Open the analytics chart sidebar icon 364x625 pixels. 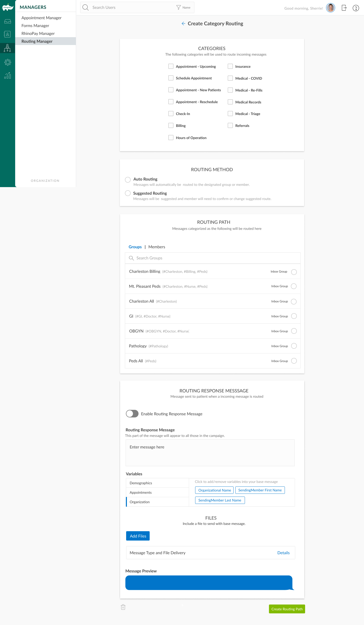(x=8, y=75)
